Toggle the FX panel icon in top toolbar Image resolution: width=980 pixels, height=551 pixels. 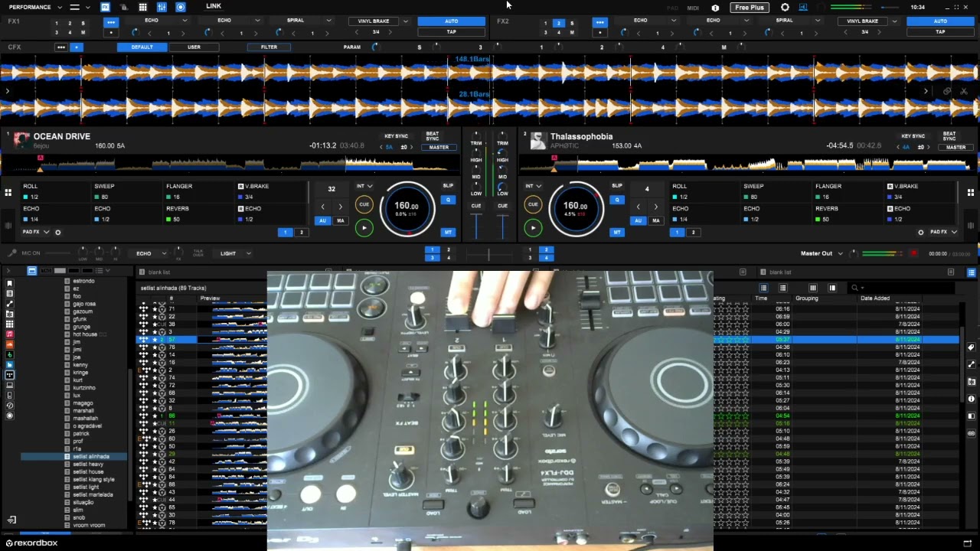click(x=105, y=7)
